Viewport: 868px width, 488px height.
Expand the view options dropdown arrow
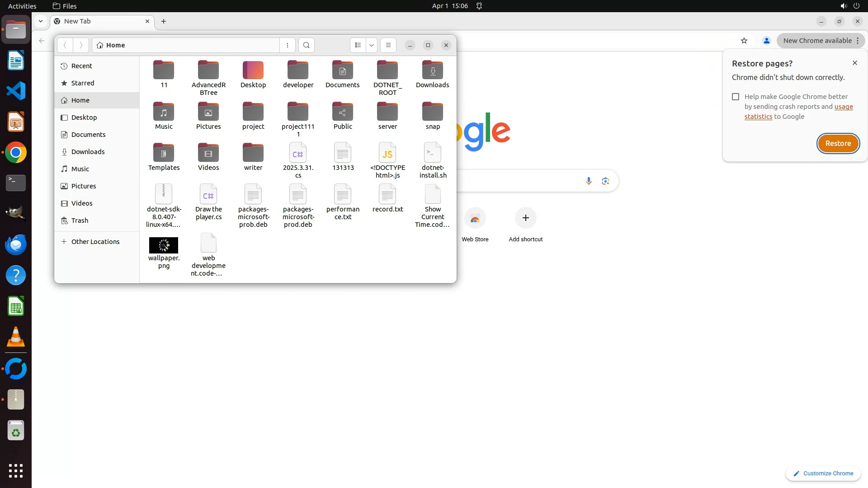[372, 45]
